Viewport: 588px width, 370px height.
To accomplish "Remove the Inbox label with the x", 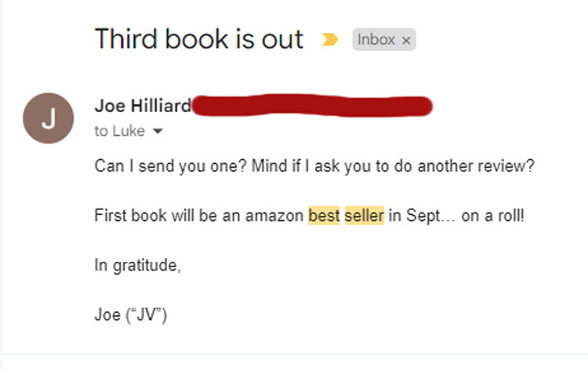I will tap(406, 40).
